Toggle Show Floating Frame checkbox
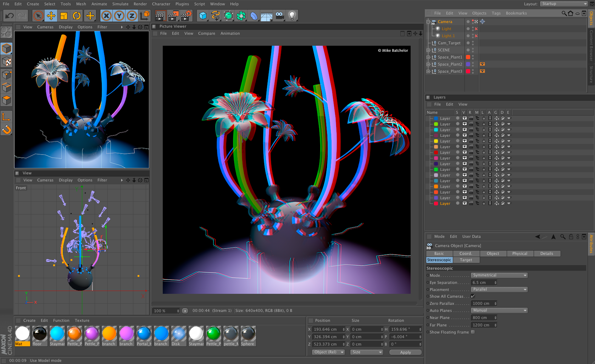Screen dimensions: 595x364 click(473, 332)
